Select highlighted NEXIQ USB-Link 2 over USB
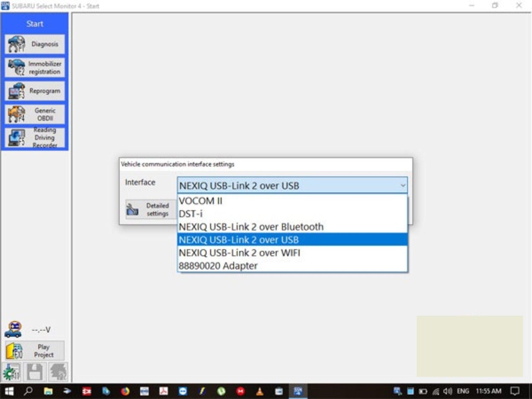The width and height of the screenshot is (532, 399). pyautogui.click(x=292, y=240)
